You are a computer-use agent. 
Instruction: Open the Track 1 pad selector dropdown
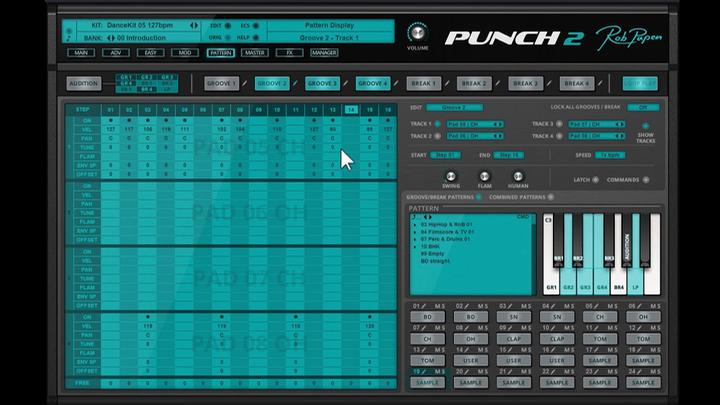[475, 124]
